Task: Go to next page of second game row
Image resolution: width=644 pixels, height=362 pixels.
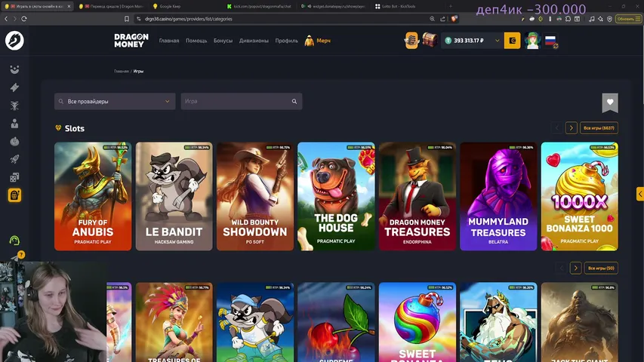Action: coord(575,268)
